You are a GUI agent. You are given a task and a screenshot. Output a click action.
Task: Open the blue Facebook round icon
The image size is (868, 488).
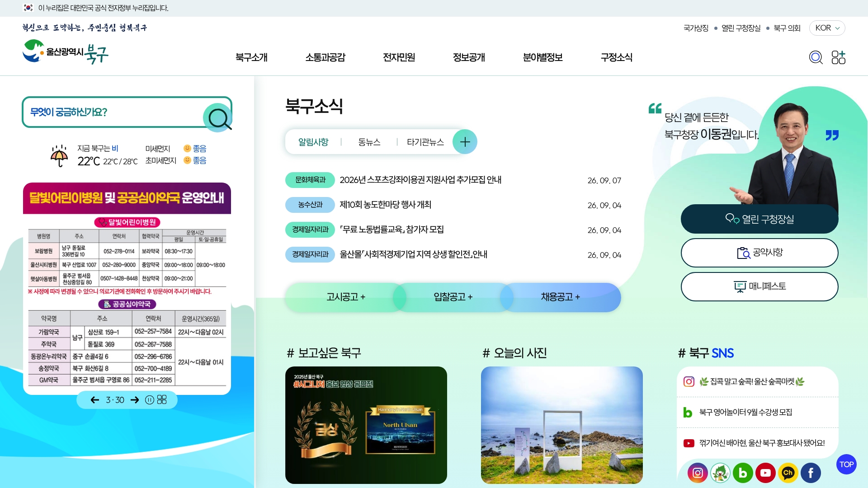click(x=811, y=473)
